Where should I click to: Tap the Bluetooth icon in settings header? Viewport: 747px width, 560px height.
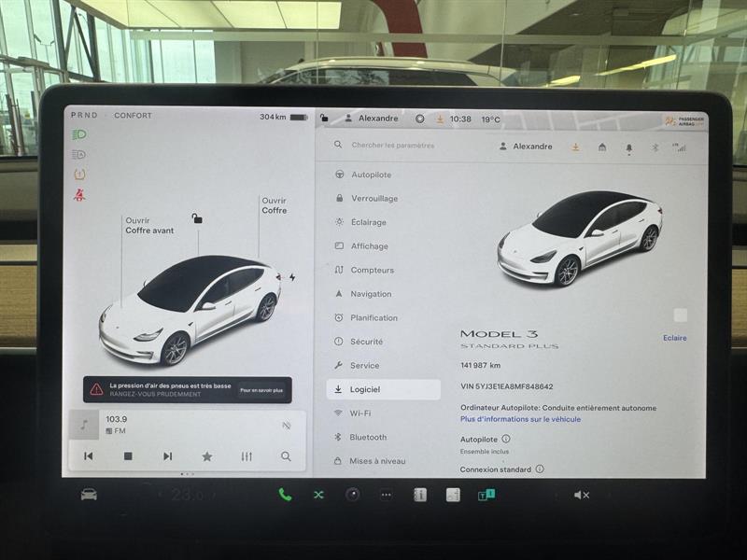[x=655, y=148]
